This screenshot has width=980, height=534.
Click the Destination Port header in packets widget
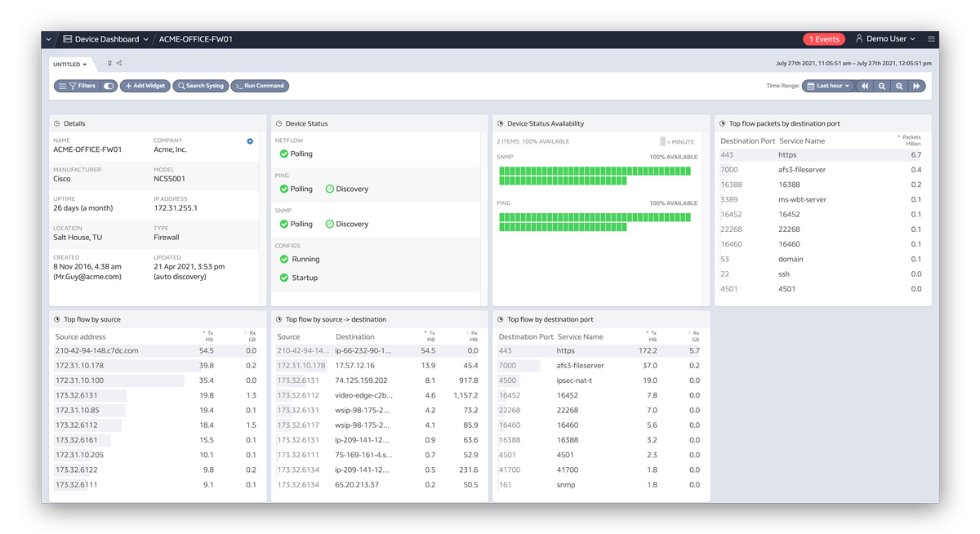747,141
